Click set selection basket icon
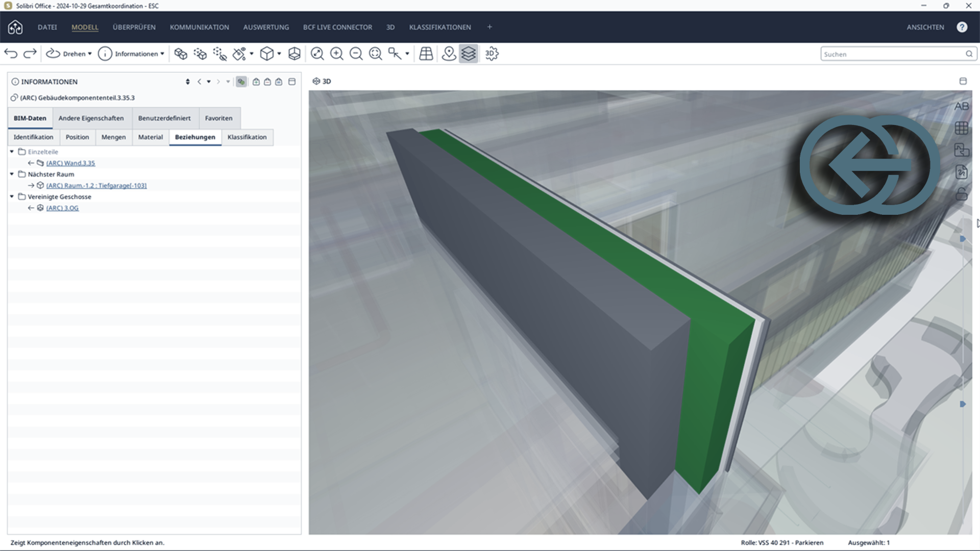Screen dimensions: 980x551 click(279, 82)
